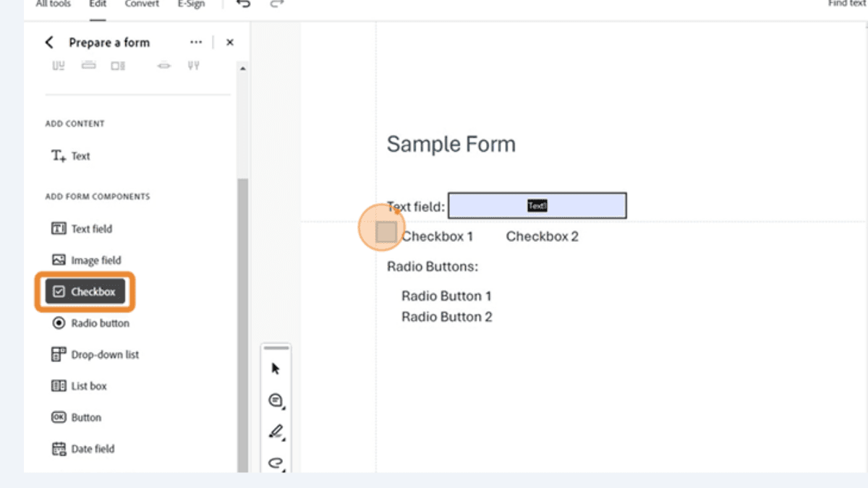Go back using the Prepare a form chevron

coord(48,42)
